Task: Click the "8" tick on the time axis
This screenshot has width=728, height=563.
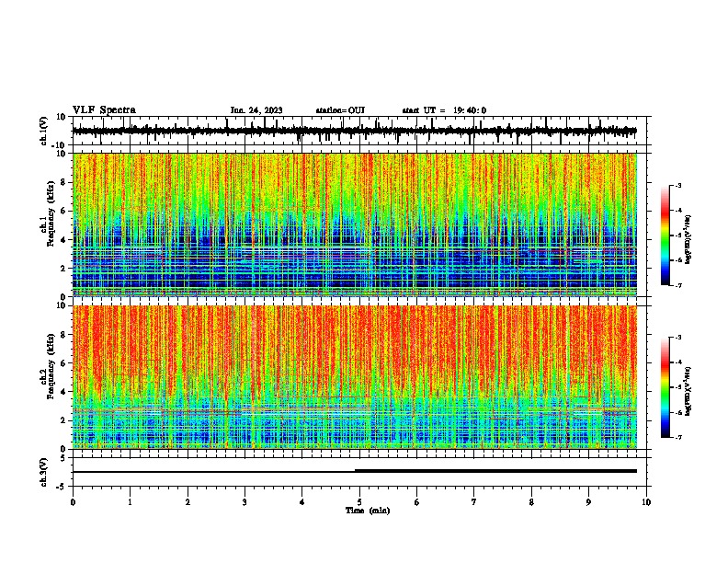Action: pyautogui.click(x=531, y=502)
